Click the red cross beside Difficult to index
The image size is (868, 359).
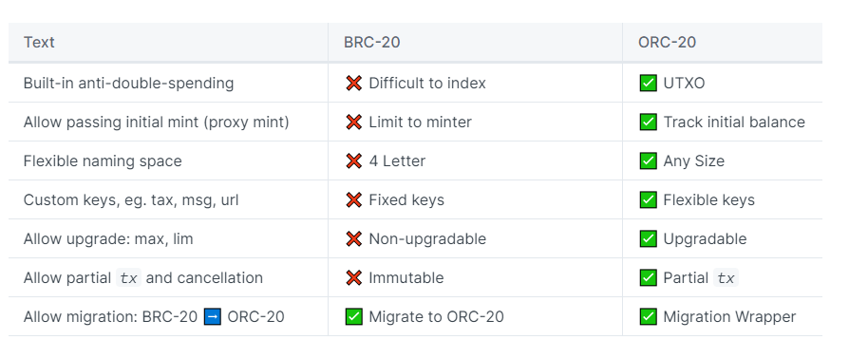tap(353, 84)
